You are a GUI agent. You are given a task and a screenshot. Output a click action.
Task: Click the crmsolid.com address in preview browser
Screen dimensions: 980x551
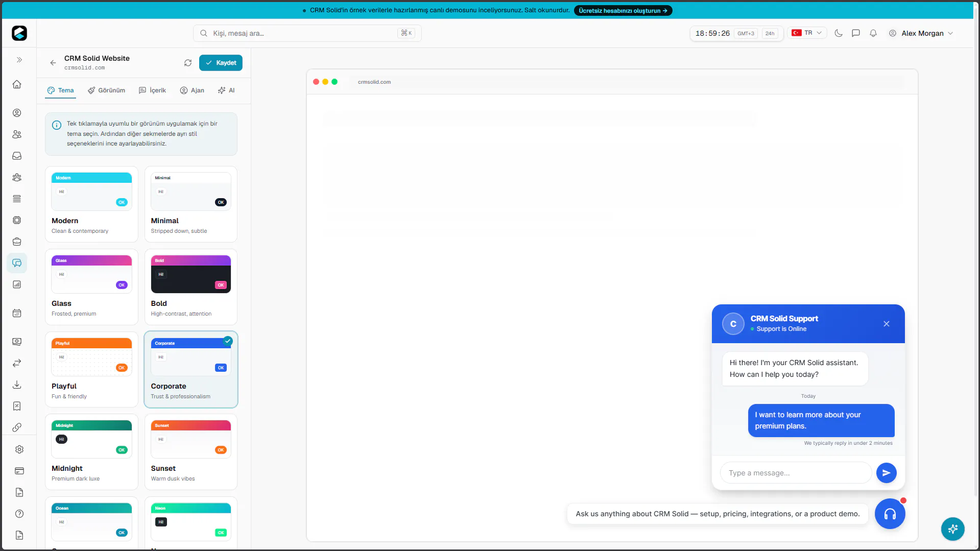click(x=374, y=82)
